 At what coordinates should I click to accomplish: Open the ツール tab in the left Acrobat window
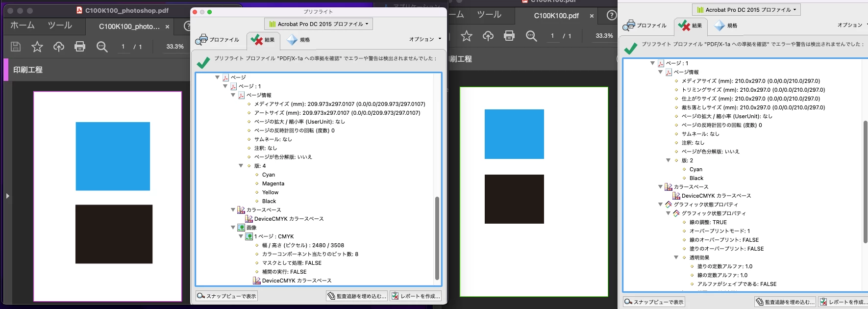(60, 26)
